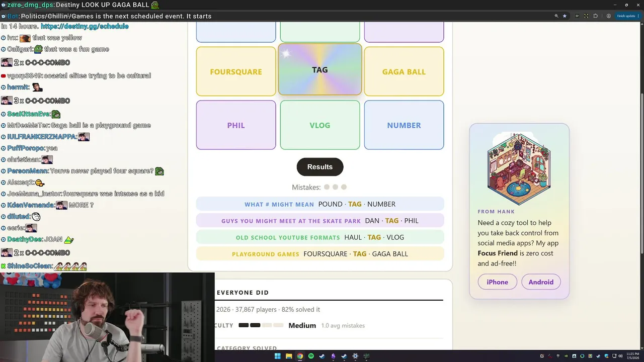644x362 pixels.
Task: Click the yellow PLAYGROUND GAMES row
Action: point(320,254)
